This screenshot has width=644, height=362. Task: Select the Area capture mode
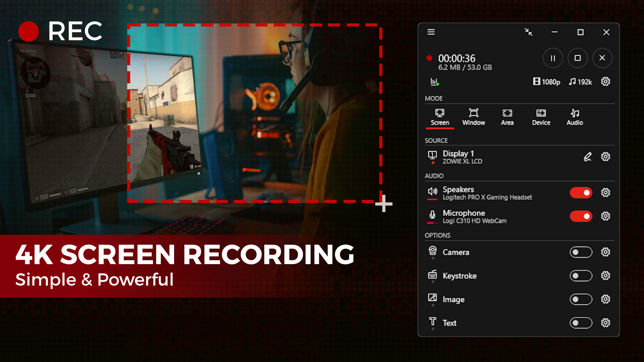pos(507,117)
